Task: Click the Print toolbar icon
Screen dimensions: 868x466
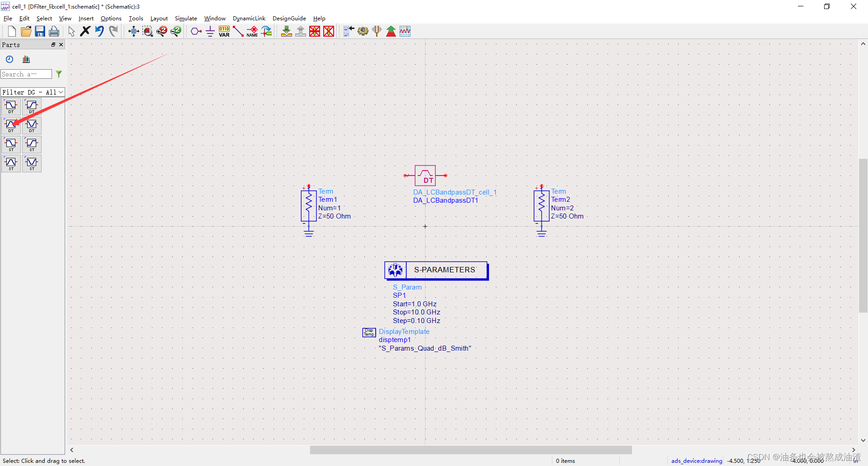Action: (x=54, y=31)
